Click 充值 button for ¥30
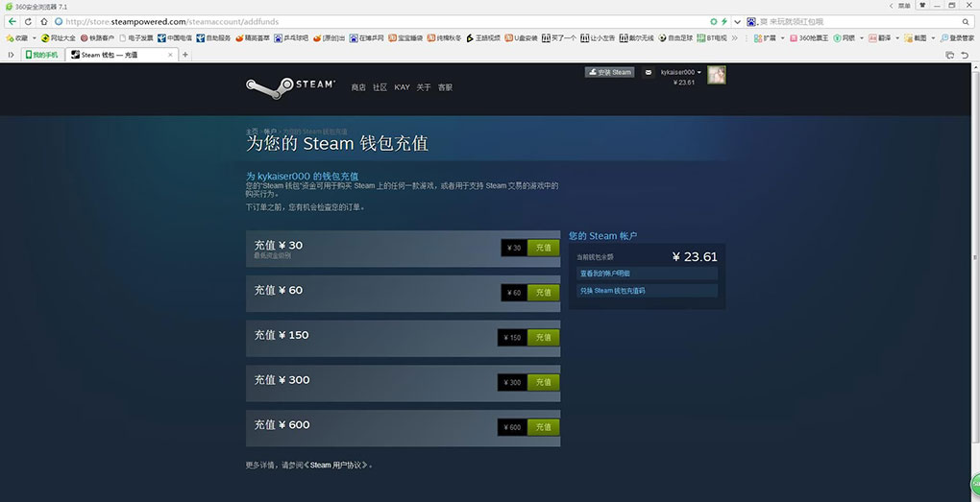The height and width of the screenshot is (502, 980). click(x=544, y=248)
